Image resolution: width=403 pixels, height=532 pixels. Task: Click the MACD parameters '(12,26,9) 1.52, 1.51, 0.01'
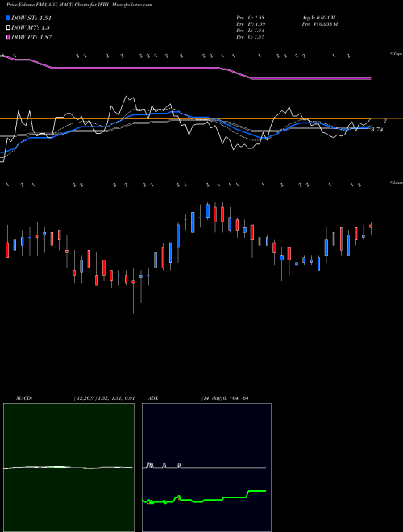click(x=104, y=398)
